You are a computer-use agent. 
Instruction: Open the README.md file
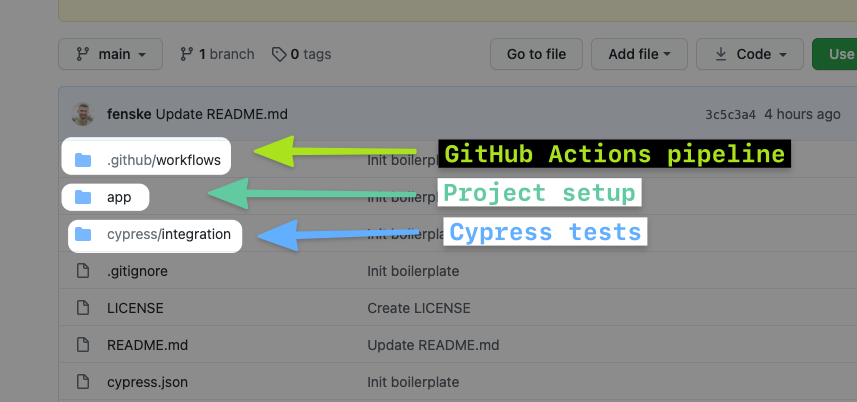point(148,345)
